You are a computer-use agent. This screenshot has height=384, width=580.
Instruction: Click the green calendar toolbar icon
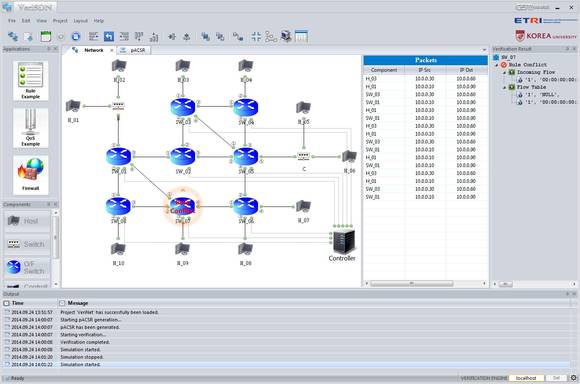point(45,36)
